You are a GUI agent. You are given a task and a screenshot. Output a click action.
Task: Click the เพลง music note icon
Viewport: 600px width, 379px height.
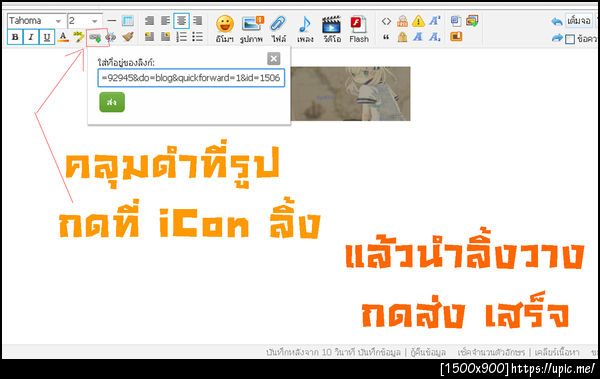(x=305, y=28)
